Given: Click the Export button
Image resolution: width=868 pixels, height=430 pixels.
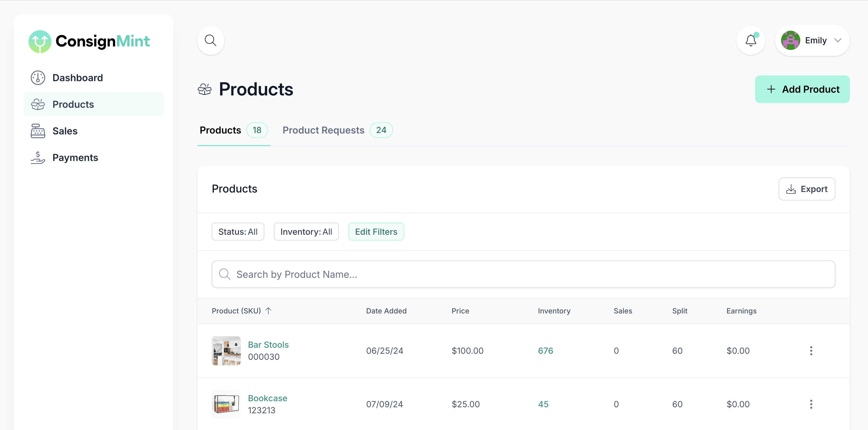Looking at the screenshot, I should 806,189.
